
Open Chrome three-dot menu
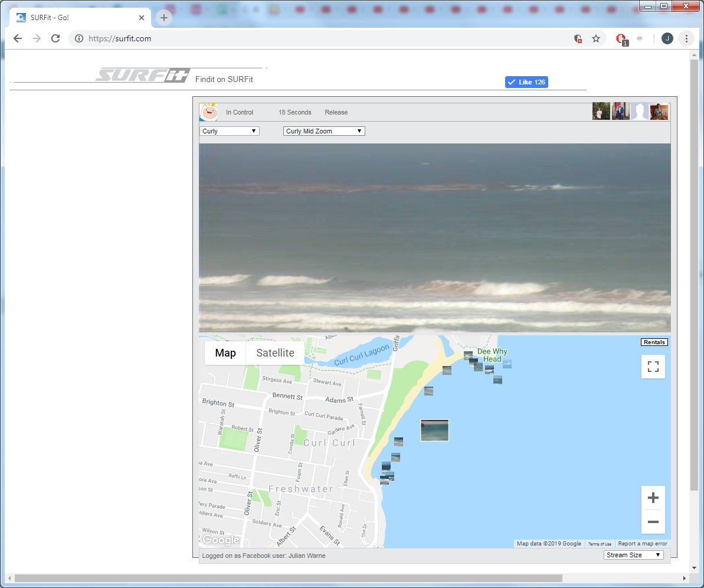click(x=686, y=38)
